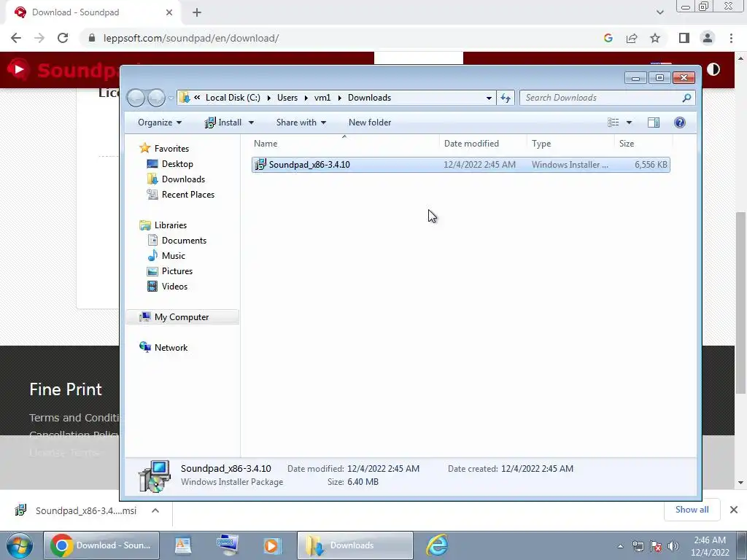
Task: Click the Soundpad installer file icon in list
Action: [x=260, y=165]
